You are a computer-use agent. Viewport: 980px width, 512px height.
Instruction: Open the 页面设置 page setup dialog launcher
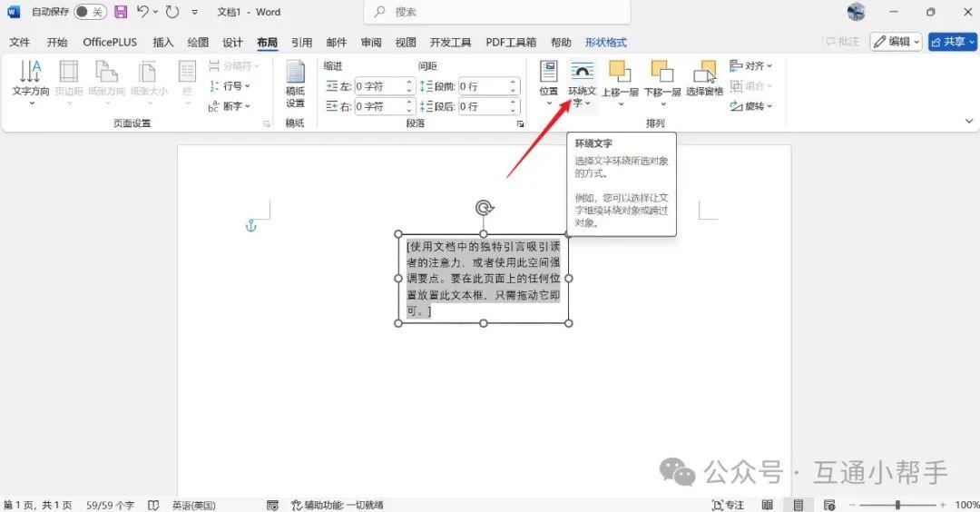[267, 123]
